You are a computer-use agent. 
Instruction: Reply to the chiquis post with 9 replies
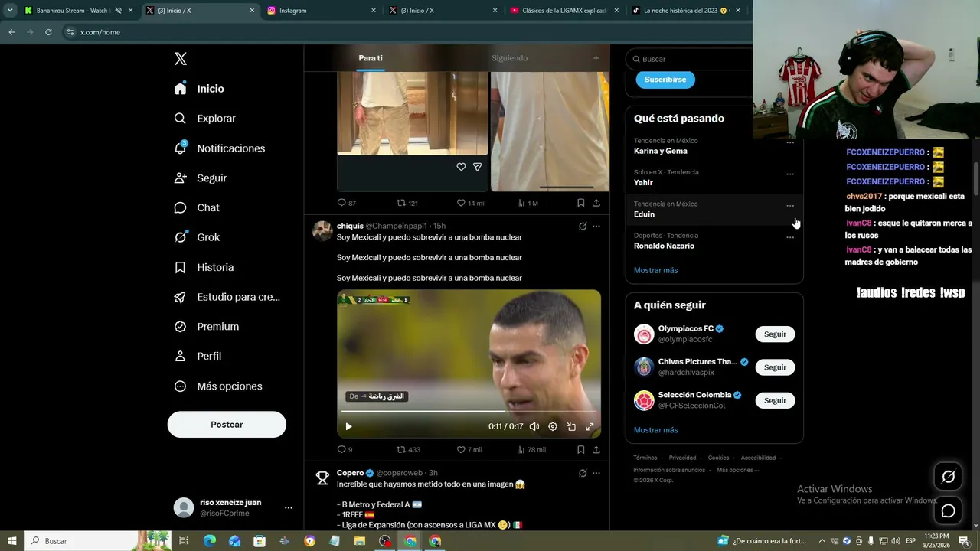click(x=345, y=449)
